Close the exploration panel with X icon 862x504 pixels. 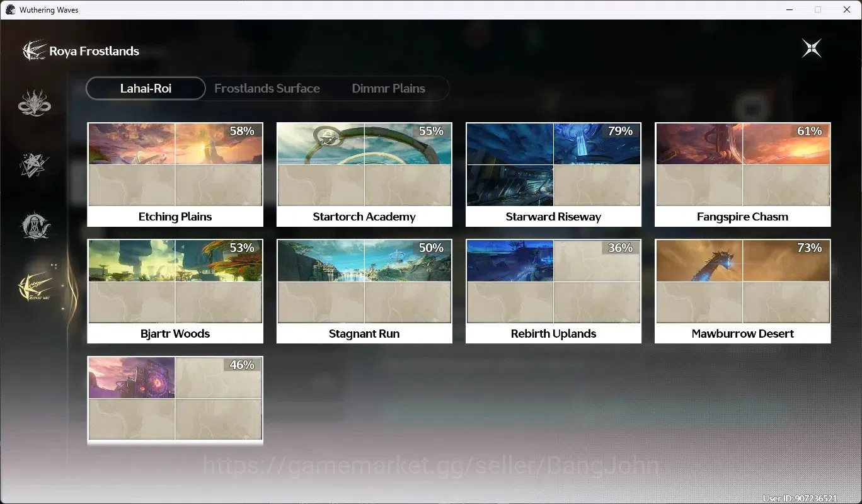[812, 48]
